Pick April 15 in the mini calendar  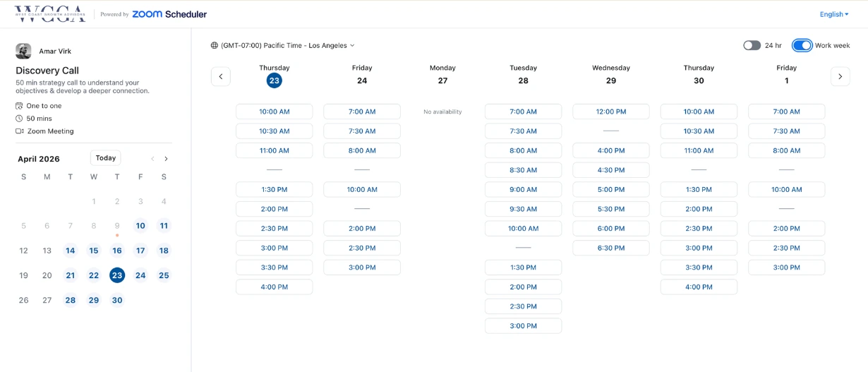click(x=94, y=251)
